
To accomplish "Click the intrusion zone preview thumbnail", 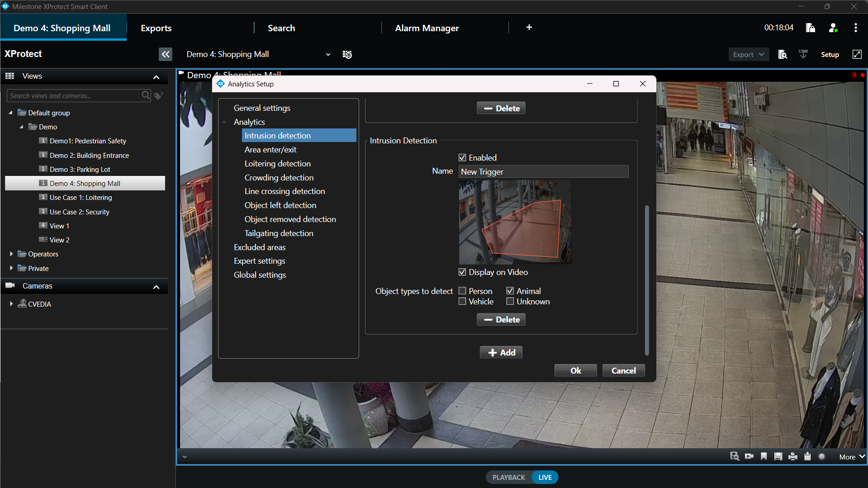I will point(515,222).
